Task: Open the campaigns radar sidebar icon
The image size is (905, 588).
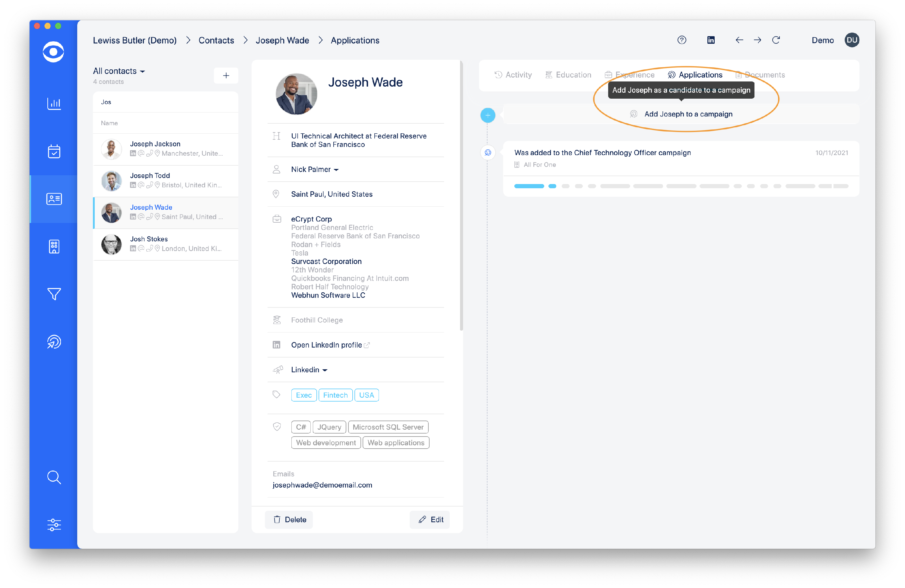Action: pyautogui.click(x=54, y=342)
